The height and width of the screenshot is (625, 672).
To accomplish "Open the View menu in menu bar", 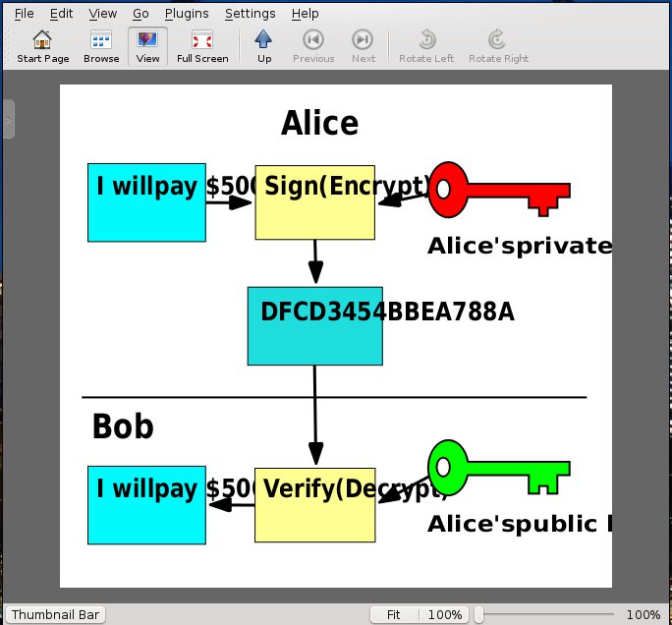I will click(102, 14).
